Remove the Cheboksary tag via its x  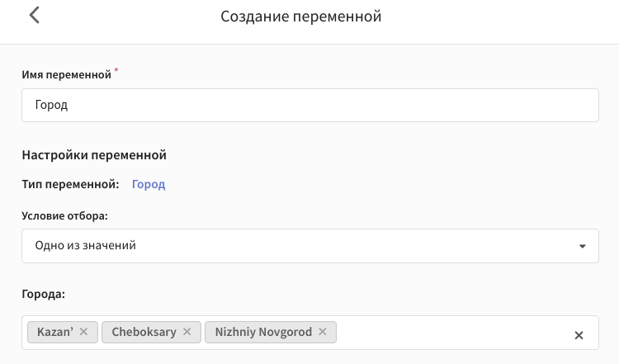(187, 332)
